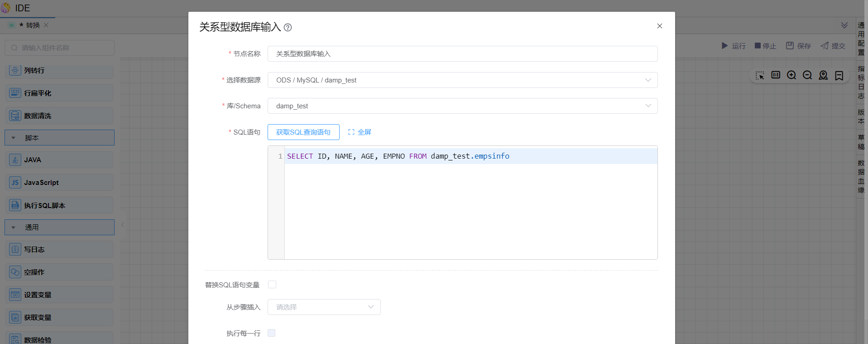The image size is (868, 344).
Task: Open the 通用配置 side tab
Action: tap(861, 39)
